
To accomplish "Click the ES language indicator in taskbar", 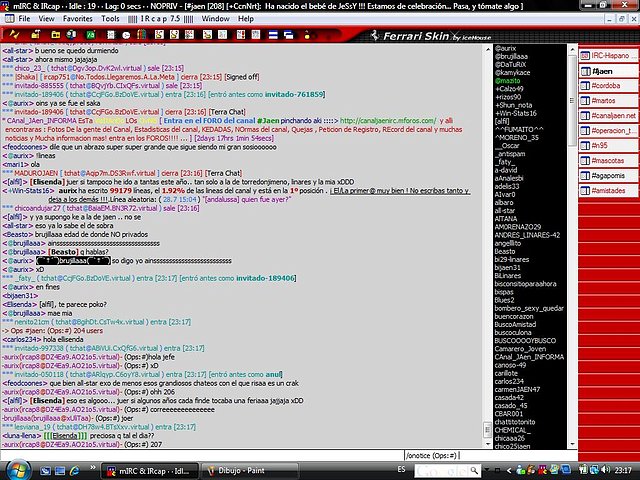I will coord(401,470).
